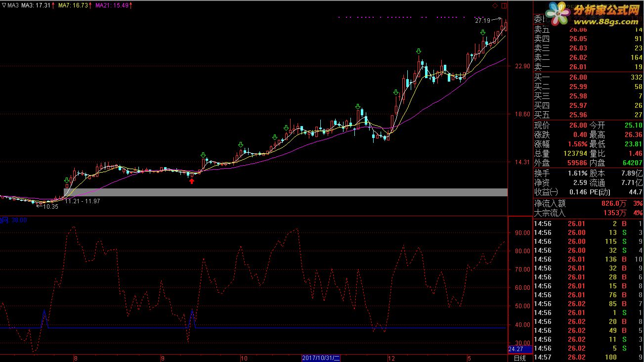Click the 40.00 indicator axis label
The image size is (644, 362).
coord(522,325)
